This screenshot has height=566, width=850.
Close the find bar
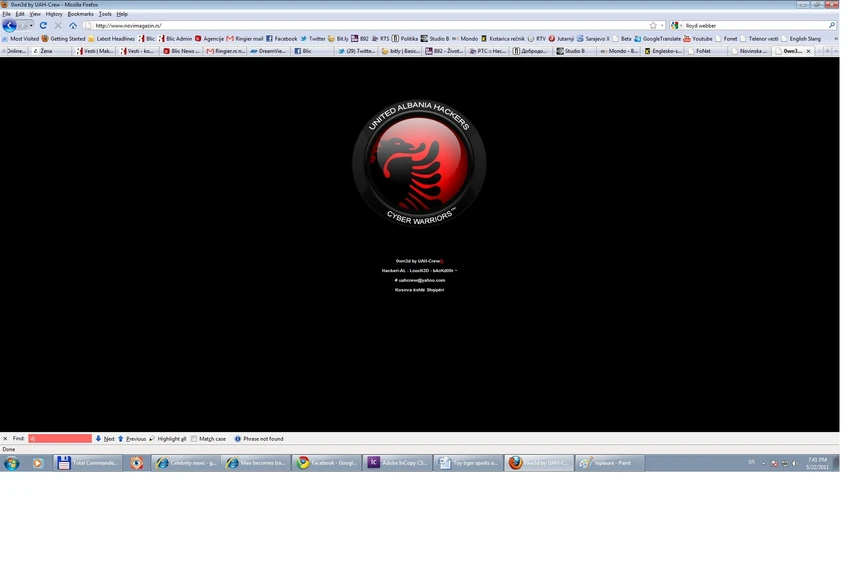coord(5,439)
